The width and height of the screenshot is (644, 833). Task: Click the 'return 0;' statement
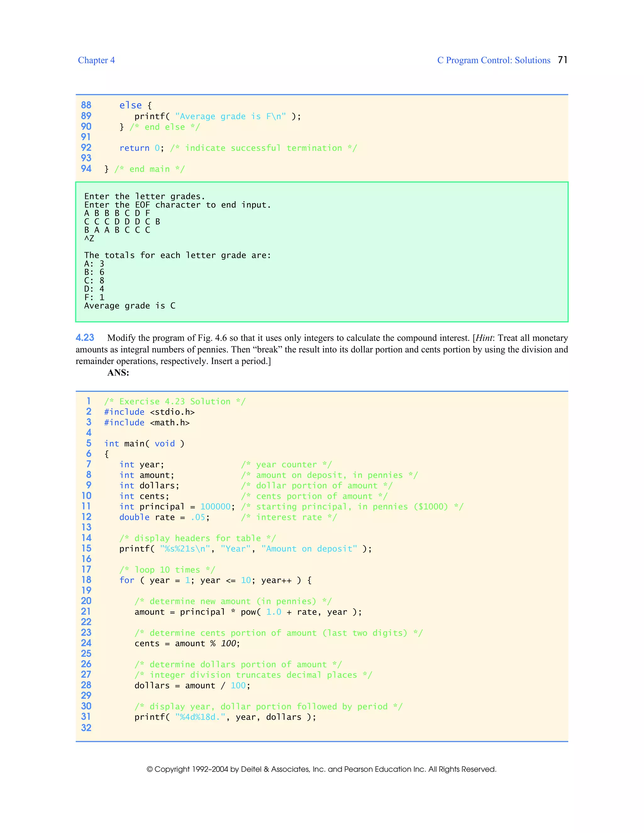click(142, 148)
